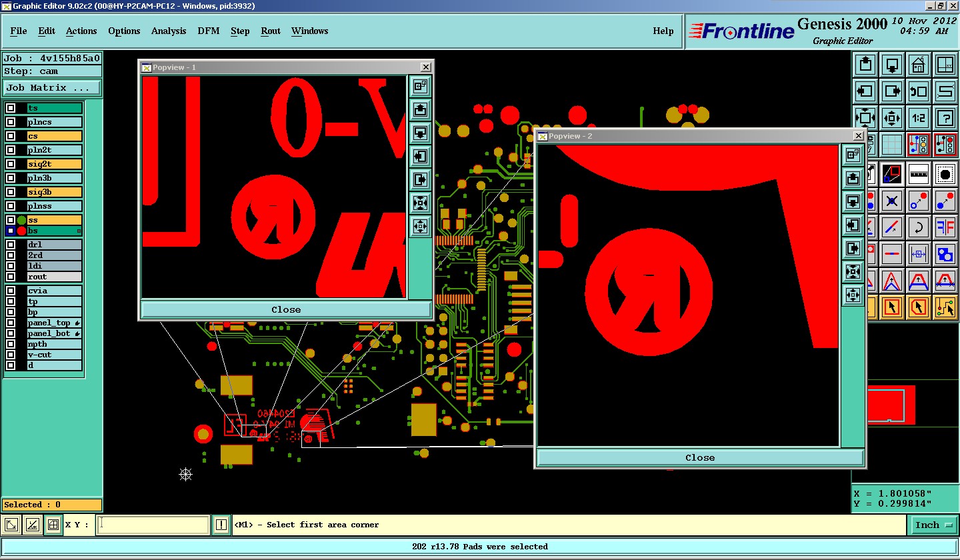The height and width of the screenshot is (560, 960).
Task: Toggle the sig2t layer checkbox
Action: 11,164
